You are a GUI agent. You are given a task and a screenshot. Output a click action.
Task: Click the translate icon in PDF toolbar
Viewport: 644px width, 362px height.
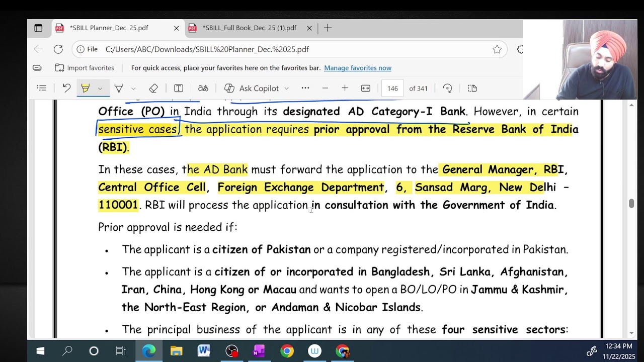[x=203, y=88]
